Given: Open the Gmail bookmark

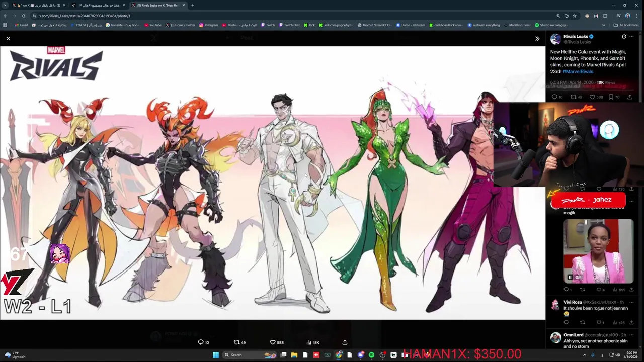Looking at the screenshot, I should (x=21, y=25).
